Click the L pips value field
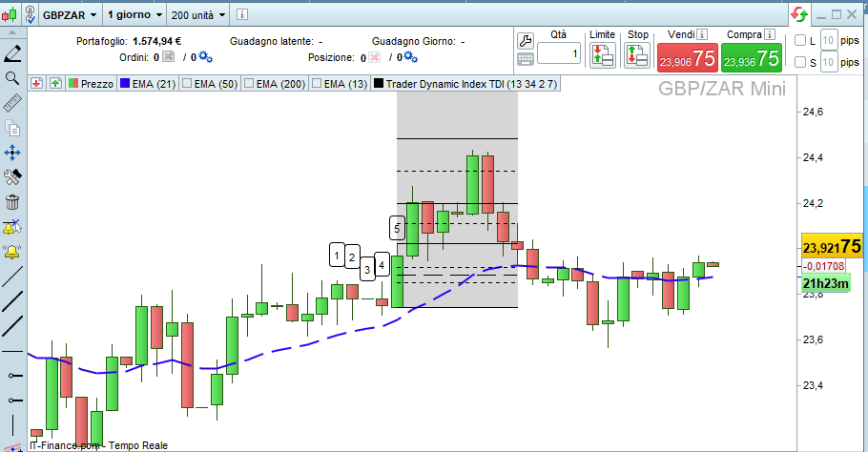The image size is (868, 452). click(829, 40)
